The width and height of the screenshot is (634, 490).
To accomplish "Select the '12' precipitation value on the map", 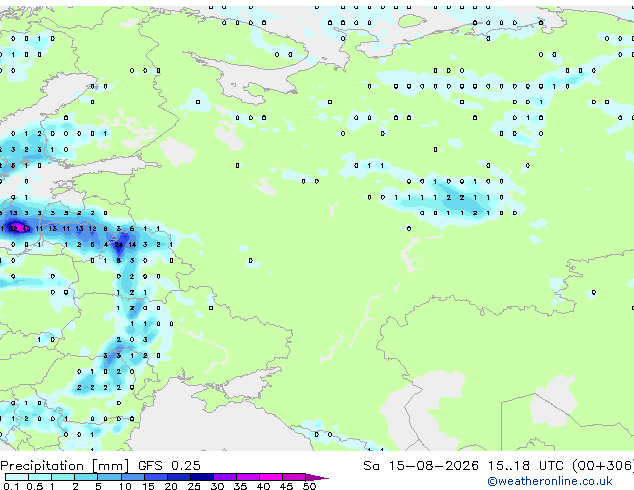I will point(92,228).
